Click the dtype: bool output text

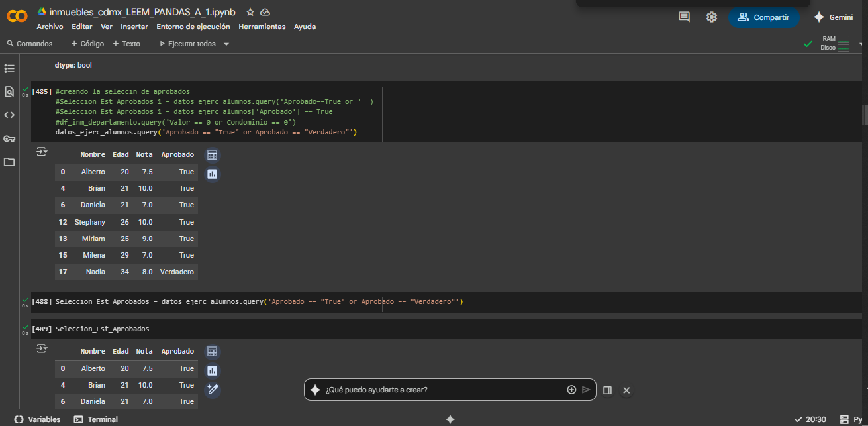[73, 66]
